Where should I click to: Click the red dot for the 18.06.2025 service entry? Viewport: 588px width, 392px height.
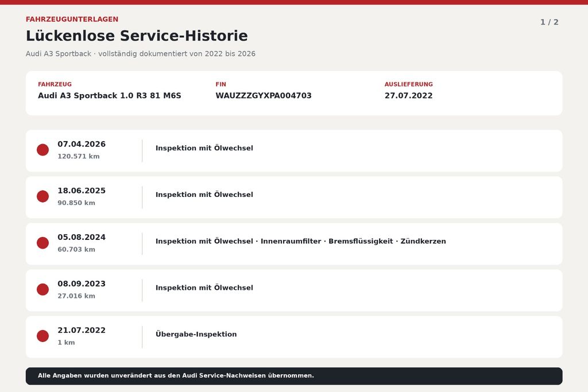click(42, 196)
